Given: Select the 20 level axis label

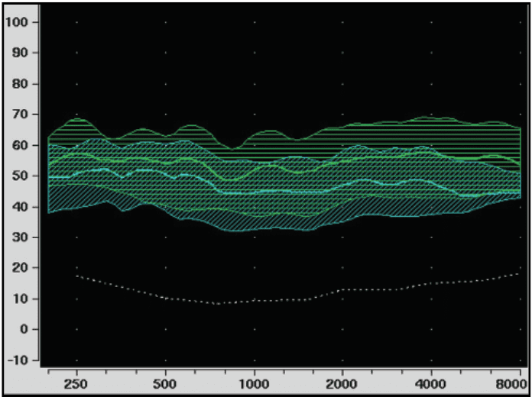Looking at the screenshot, I should coord(21,268).
